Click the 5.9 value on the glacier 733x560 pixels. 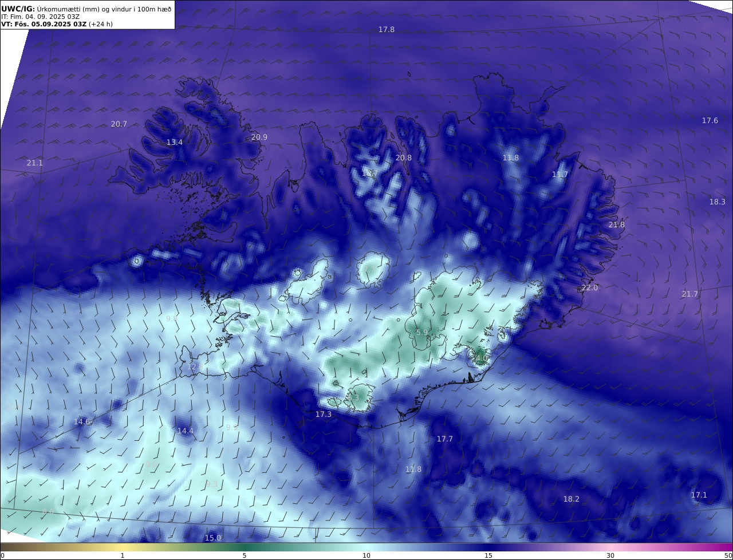click(422, 332)
